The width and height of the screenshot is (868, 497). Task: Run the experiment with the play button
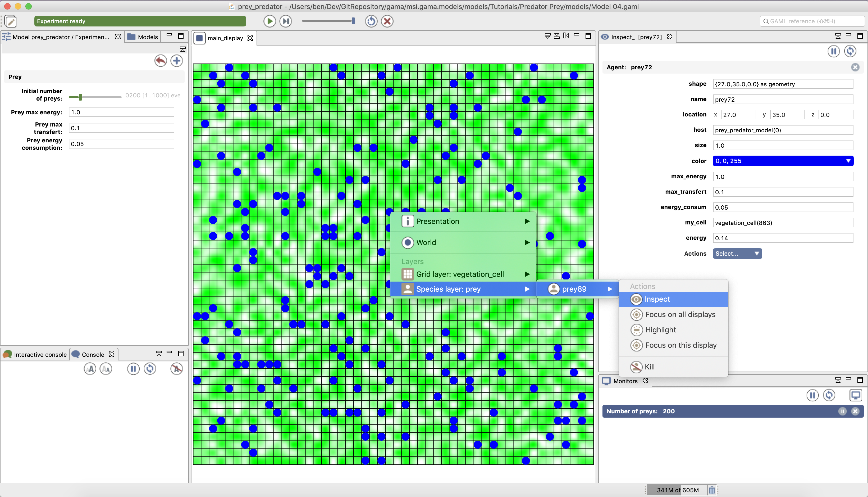point(269,21)
